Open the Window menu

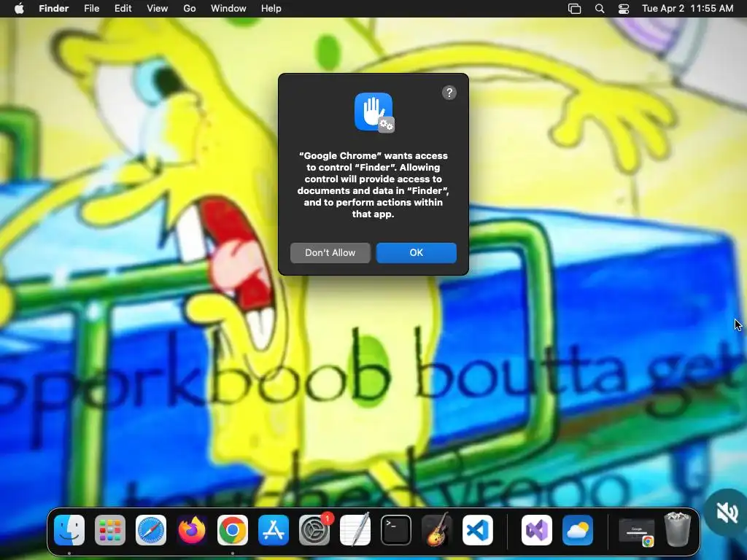[x=228, y=9]
